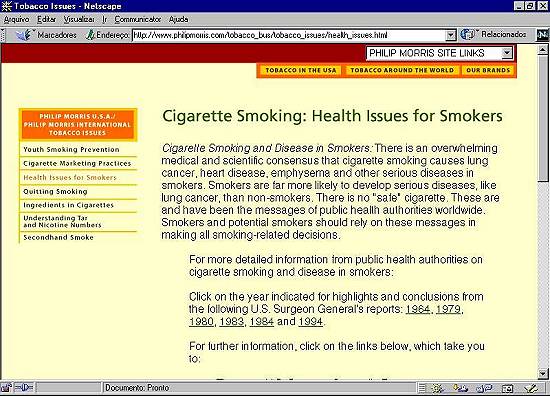
Task: Open Youth Smoking Prevention sidebar link
Action: click(71, 149)
